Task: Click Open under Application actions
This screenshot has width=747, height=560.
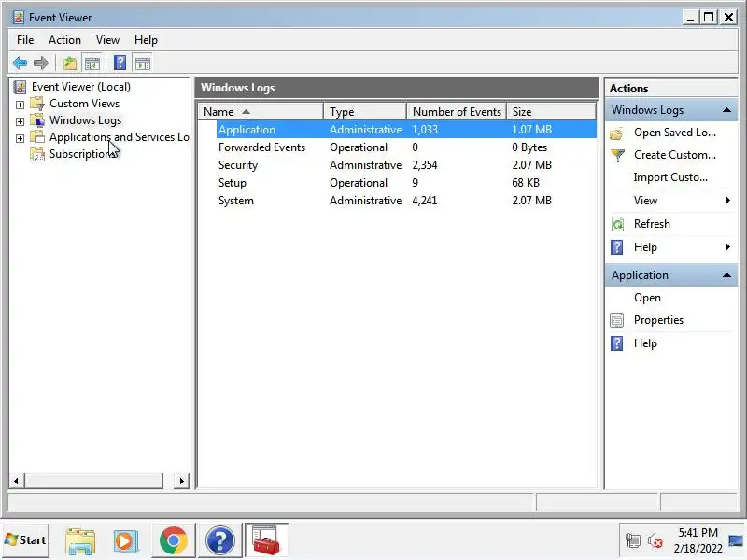Action: pyautogui.click(x=647, y=298)
